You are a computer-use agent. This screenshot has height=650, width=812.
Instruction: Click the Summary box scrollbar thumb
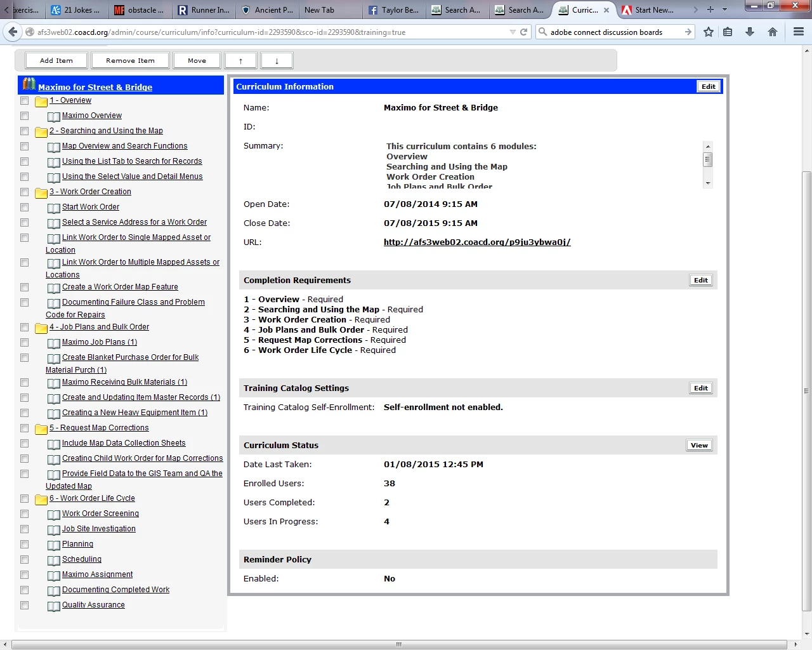coord(708,159)
